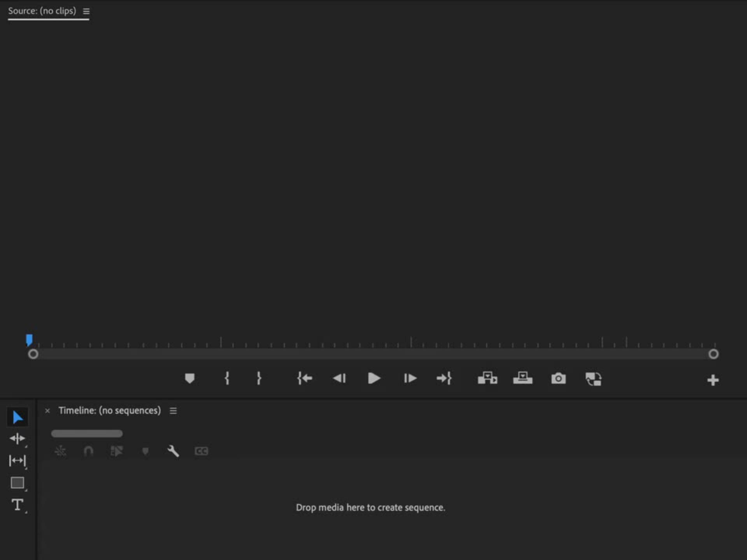Screen dimensions: 747x560
Task: Open the Timeline panel menu
Action: coord(173,411)
